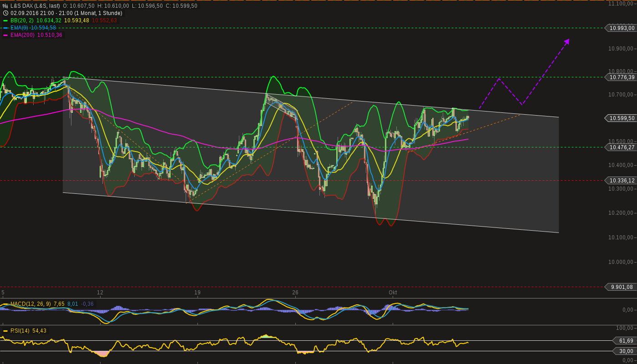
Task: Click the EMA(200) value 10.510,36
Action: pyautogui.click(x=50, y=35)
